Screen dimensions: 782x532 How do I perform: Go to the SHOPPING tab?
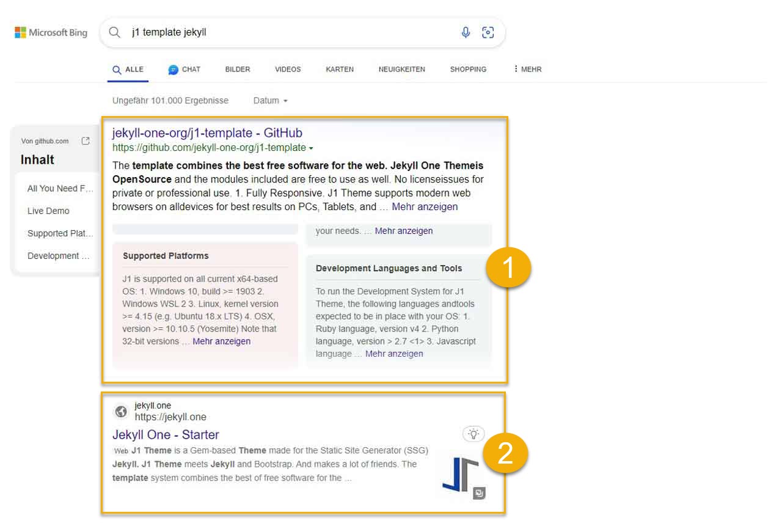pos(468,70)
